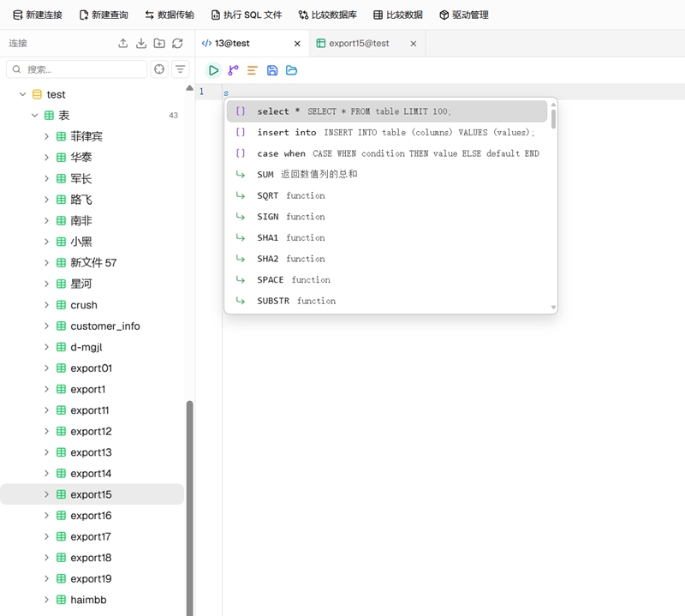
Task: Click the connection search input field
Action: pos(77,69)
